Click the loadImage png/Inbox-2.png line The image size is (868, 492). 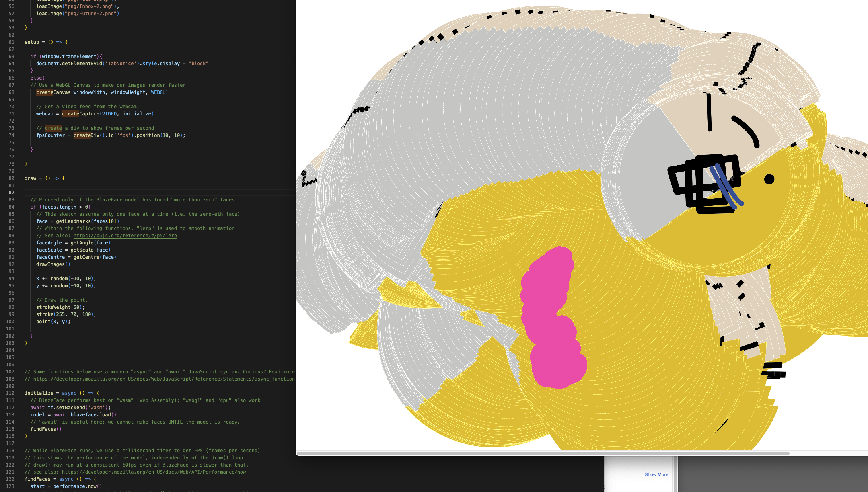[x=78, y=6]
